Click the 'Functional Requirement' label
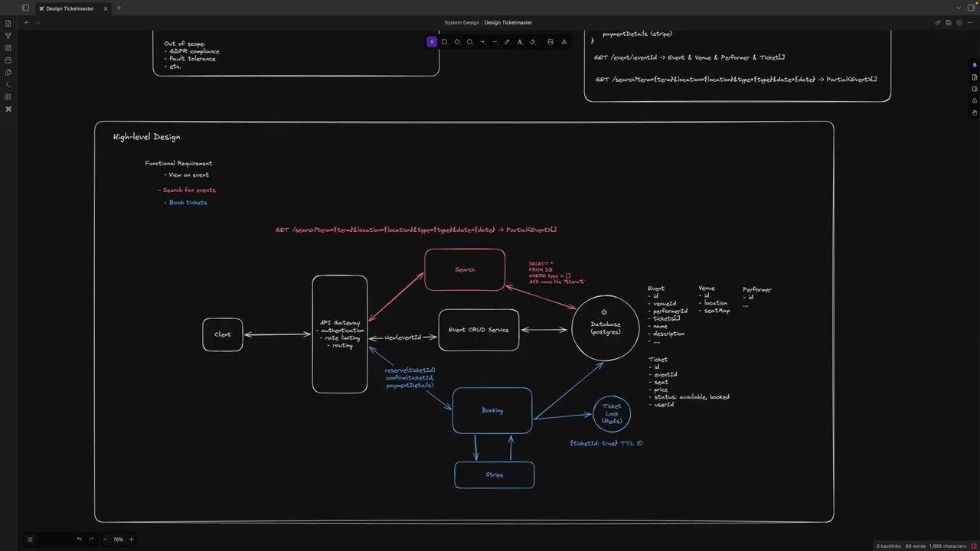Image resolution: width=980 pixels, height=551 pixels. click(178, 163)
